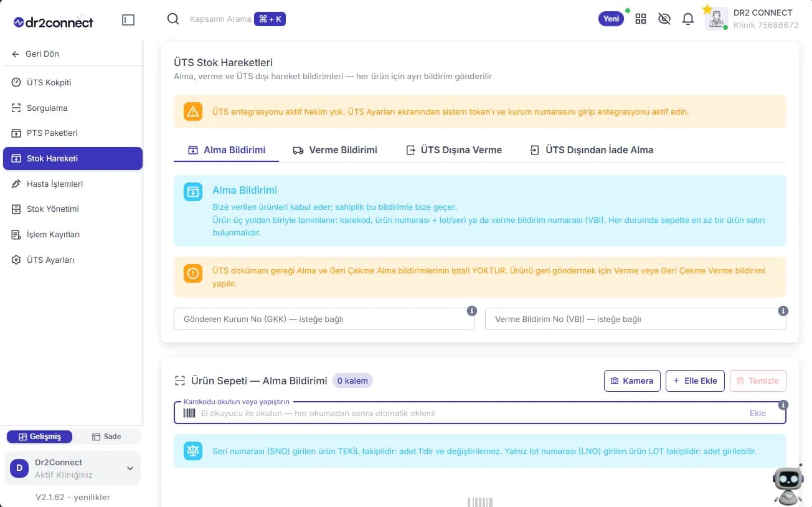Focus the Karekodu okutun barcode input field
The height and width of the screenshot is (507, 812).
[x=479, y=413]
